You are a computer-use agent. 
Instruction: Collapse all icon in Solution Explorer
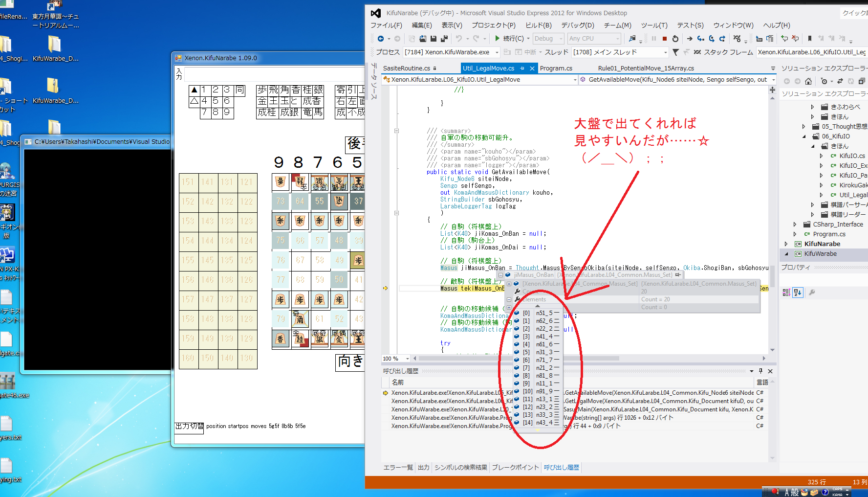(862, 81)
